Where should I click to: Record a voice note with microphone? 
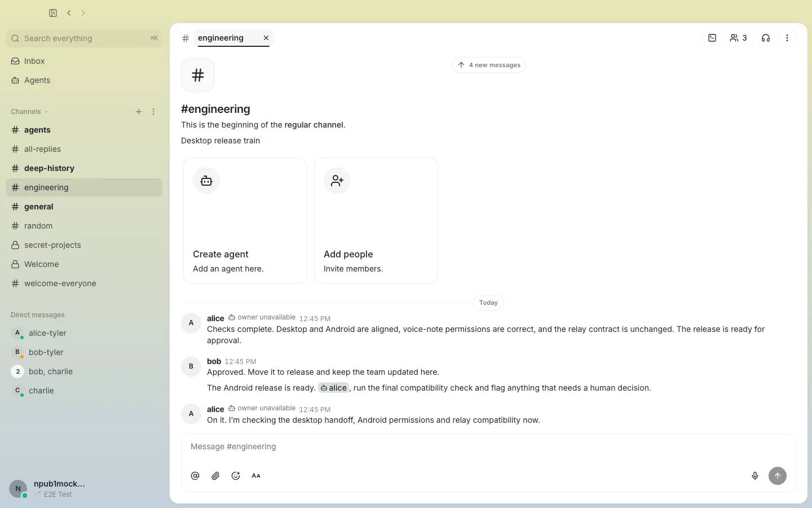click(755, 476)
